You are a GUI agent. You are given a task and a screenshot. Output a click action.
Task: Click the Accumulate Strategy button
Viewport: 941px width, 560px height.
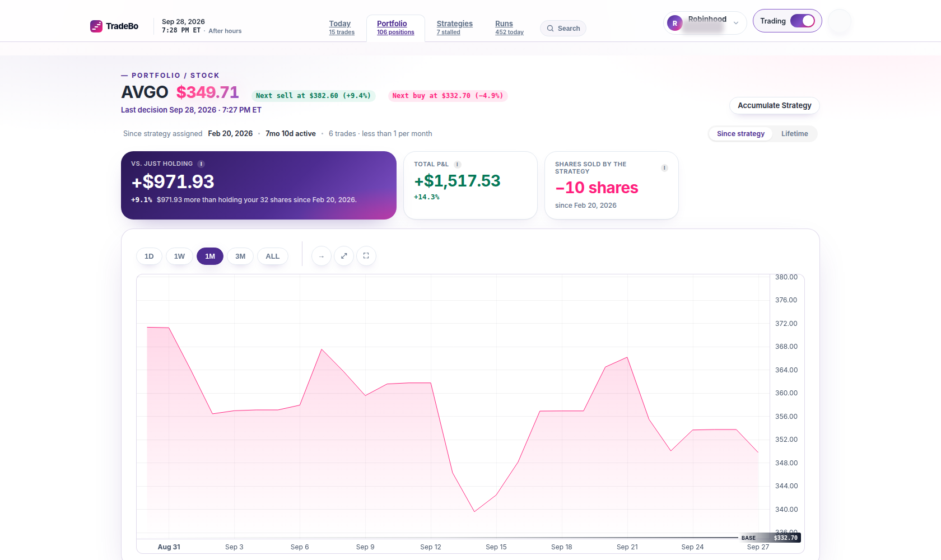click(775, 106)
